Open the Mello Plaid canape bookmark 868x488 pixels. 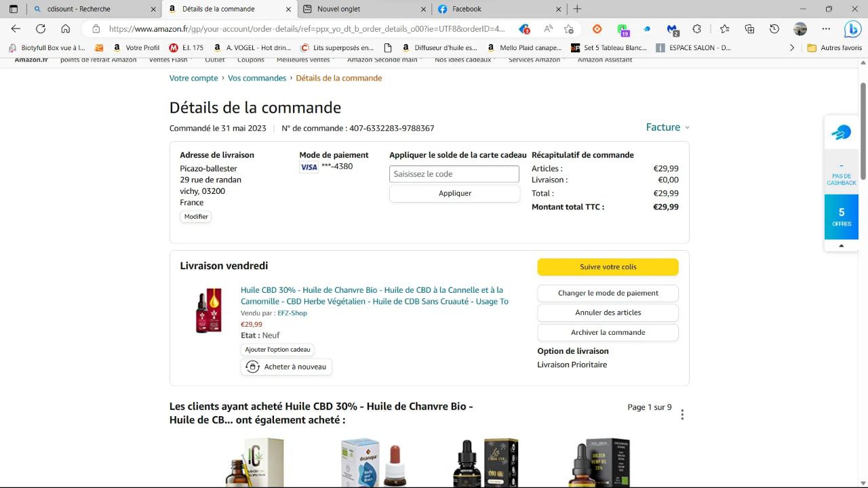524,48
